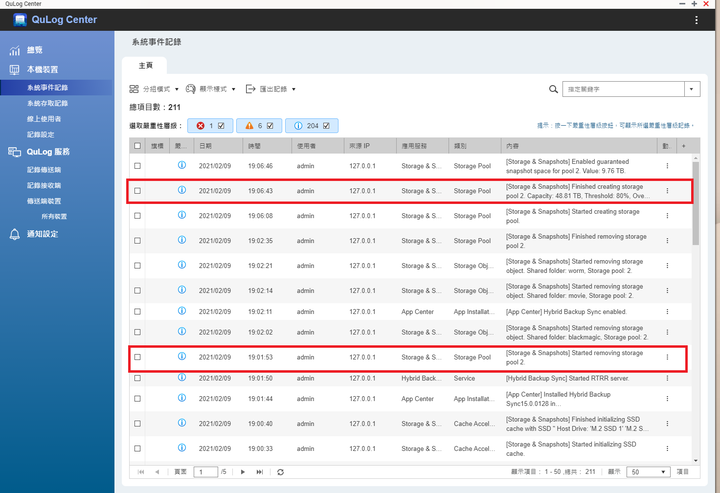This screenshot has width=720, height=493.
Task: Click info icon of 19:06:43 row
Action: point(182,190)
